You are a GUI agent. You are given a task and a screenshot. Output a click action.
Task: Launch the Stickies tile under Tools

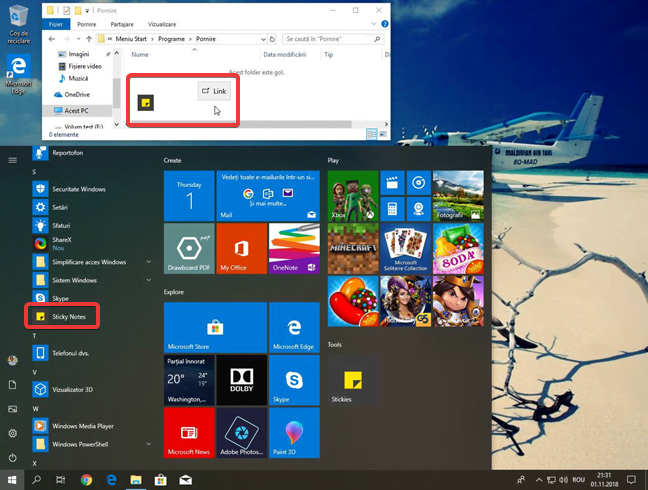click(x=353, y=380)
